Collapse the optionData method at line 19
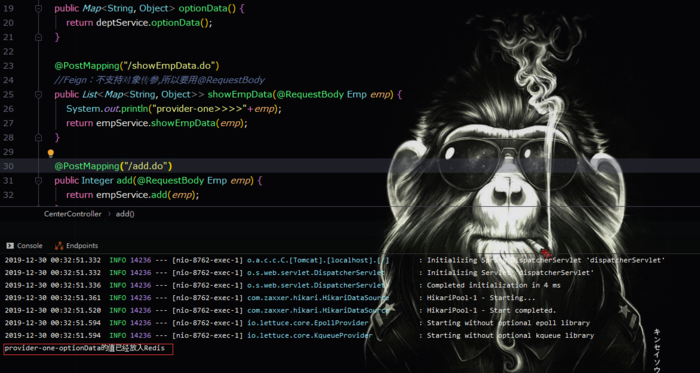 [x=38, y=8]
